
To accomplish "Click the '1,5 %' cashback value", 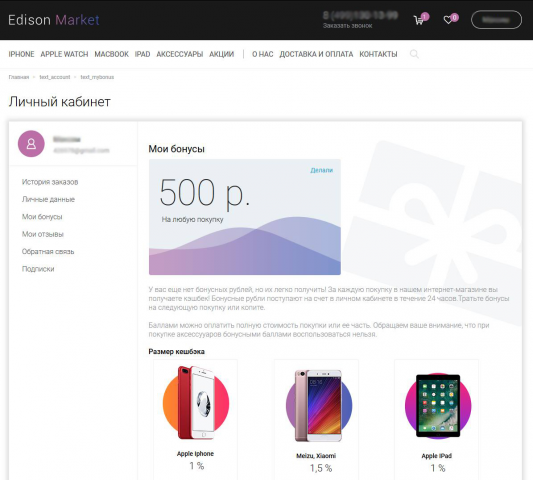I will 321,468.
